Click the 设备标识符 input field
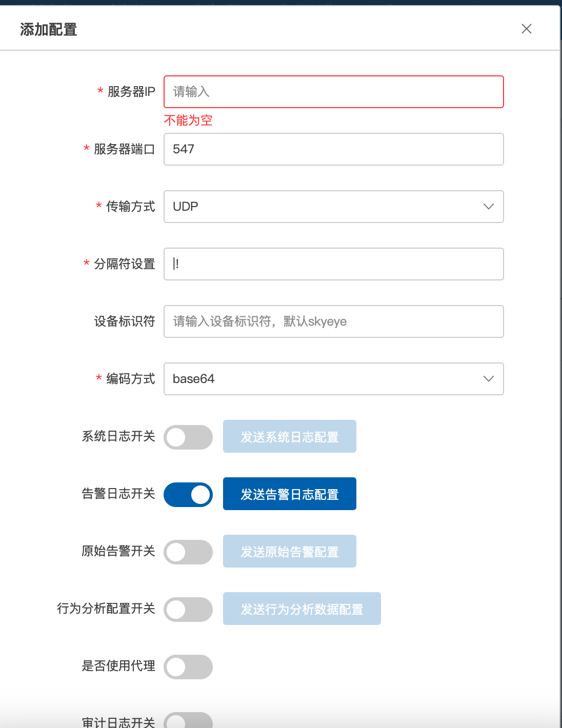The image size is (562, 728). click(333, 321)
